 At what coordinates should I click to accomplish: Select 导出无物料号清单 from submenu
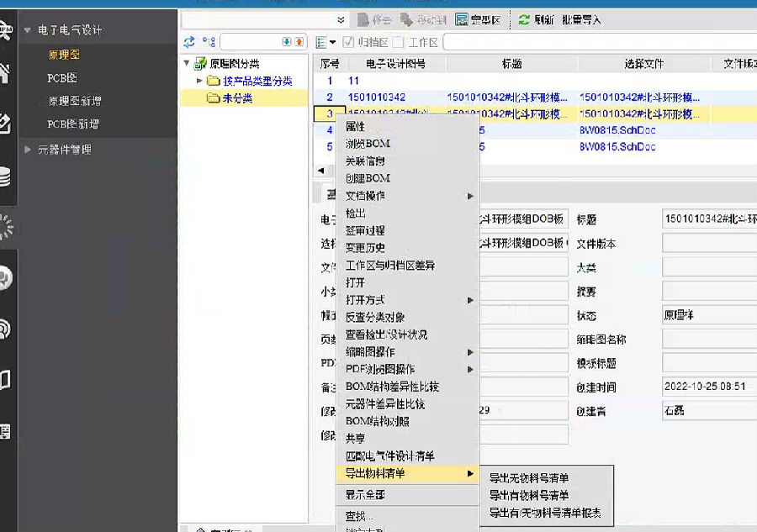tap(529, 478)
